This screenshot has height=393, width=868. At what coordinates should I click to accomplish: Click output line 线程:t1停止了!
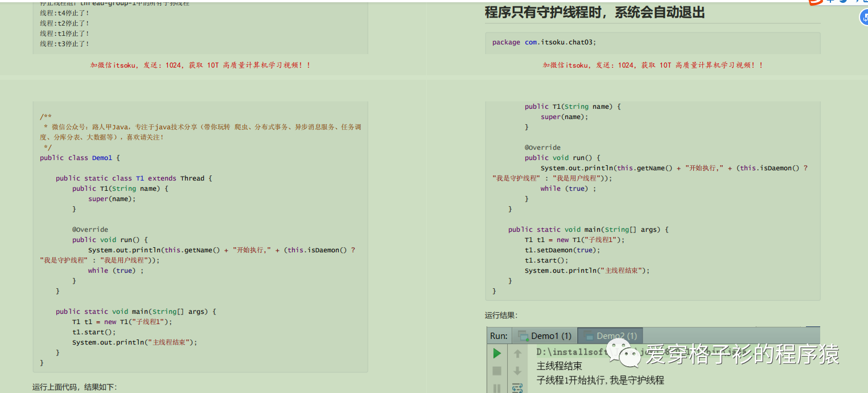64,34
